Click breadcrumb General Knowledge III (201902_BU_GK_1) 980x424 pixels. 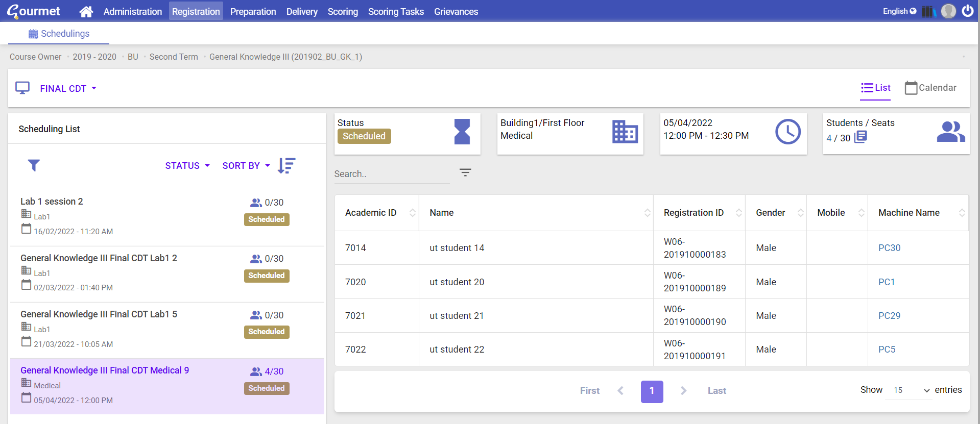coord(285,57)
